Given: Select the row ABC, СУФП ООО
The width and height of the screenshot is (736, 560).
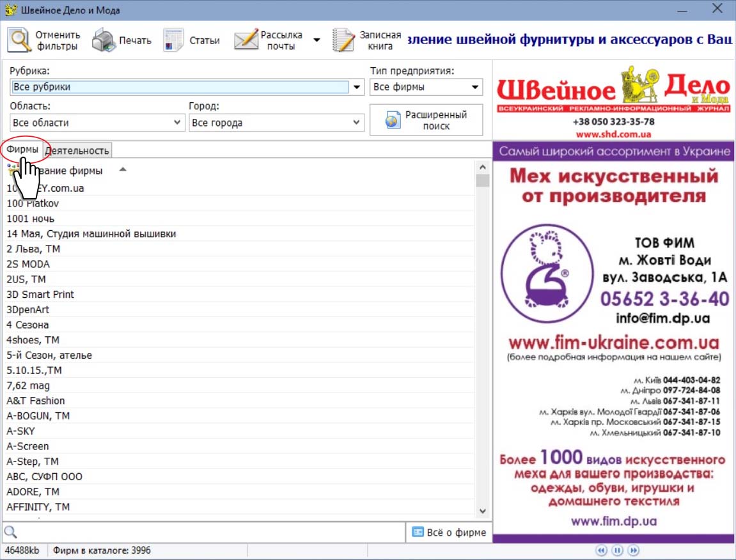Looking at the screenshot, I should pos(239,476).
